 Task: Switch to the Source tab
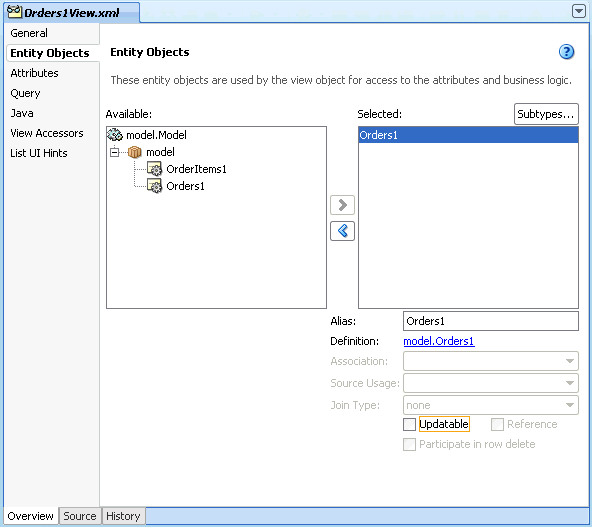click(80, 516)
